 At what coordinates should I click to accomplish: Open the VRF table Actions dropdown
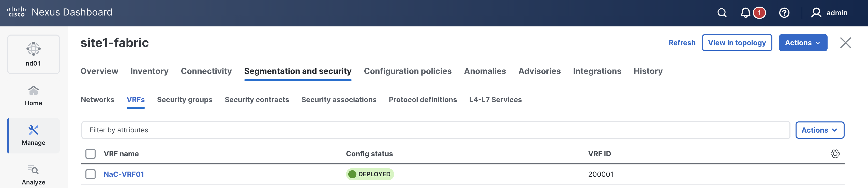(x=819, y=130)
